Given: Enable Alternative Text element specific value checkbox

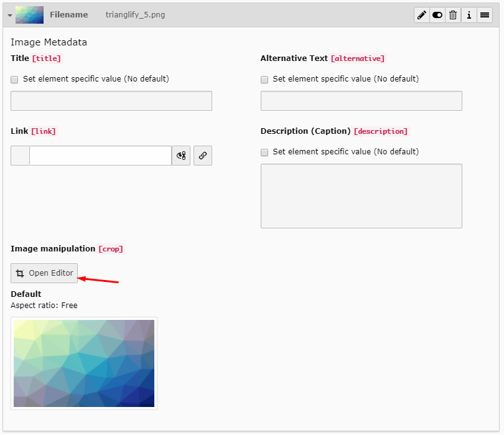Looking at the screenshot, I should click(x=264, y=80).
